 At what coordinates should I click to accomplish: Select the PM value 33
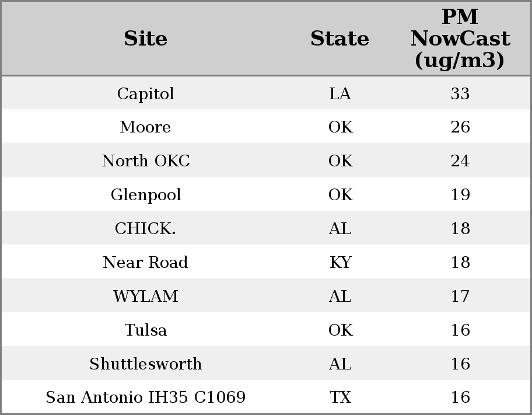(460, 93)
